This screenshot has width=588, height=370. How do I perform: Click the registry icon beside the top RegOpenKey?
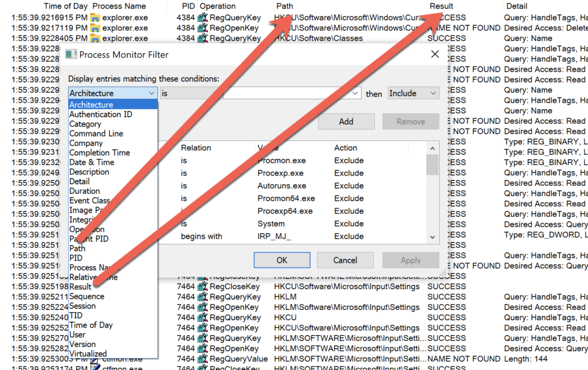(203, 28)
